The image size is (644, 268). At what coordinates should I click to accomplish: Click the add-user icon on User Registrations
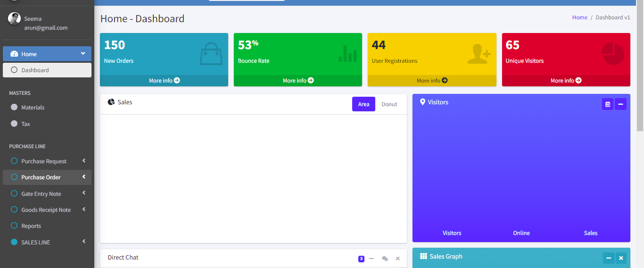[x=479, y=53]
